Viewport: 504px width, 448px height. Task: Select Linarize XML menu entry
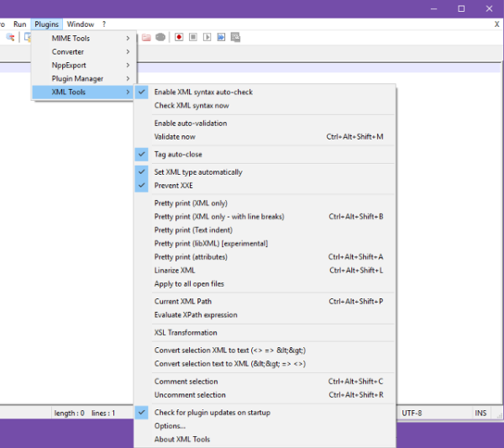(x=175, y=271)
